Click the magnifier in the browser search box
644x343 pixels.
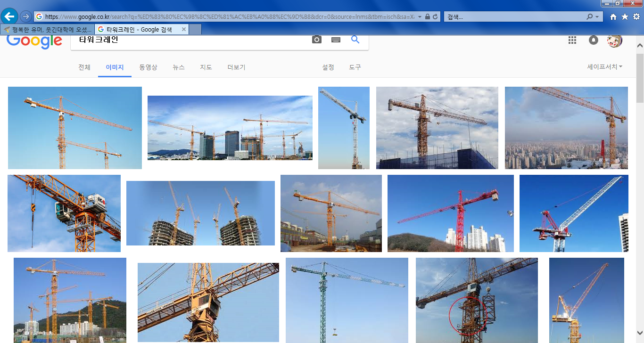click(x=589, y=16)
